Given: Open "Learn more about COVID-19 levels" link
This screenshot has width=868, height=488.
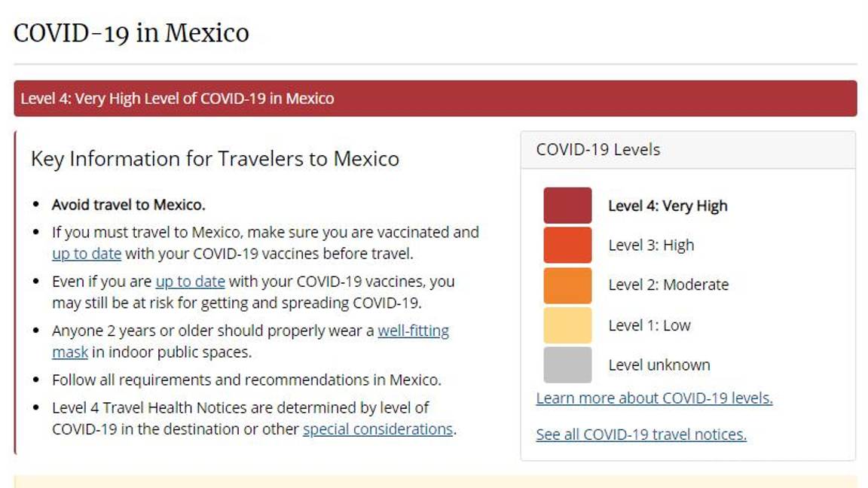Looking at the screenshot, I should [x=653, y=398].
